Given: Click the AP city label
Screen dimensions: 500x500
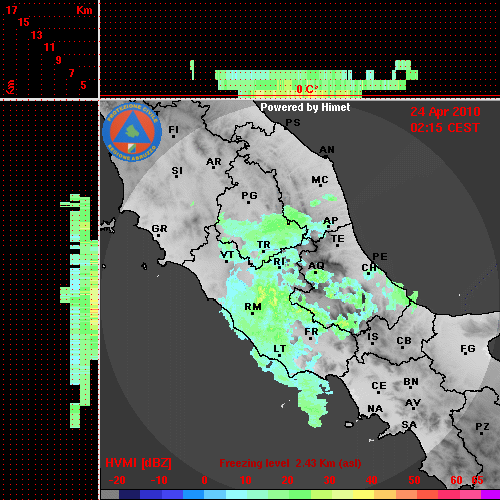Looking at the screenshot, I should point(331,221).
